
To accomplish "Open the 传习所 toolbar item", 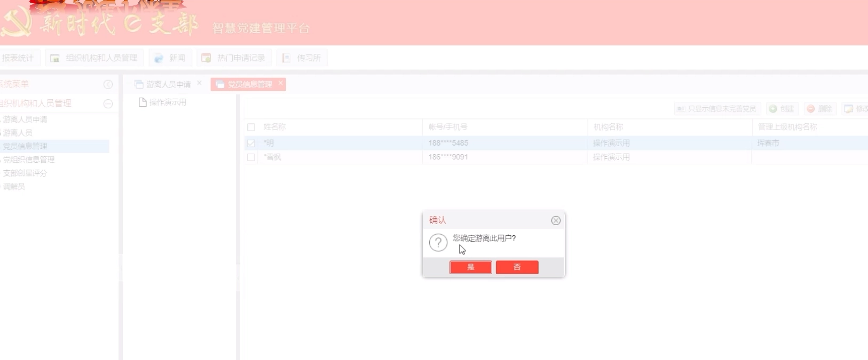I will coord(302,58).
